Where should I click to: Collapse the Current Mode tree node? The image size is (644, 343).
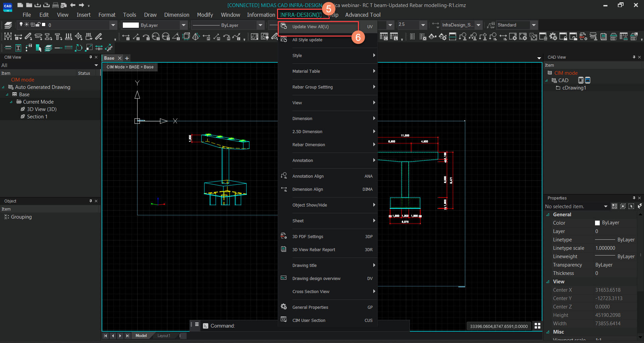point(11,102)
